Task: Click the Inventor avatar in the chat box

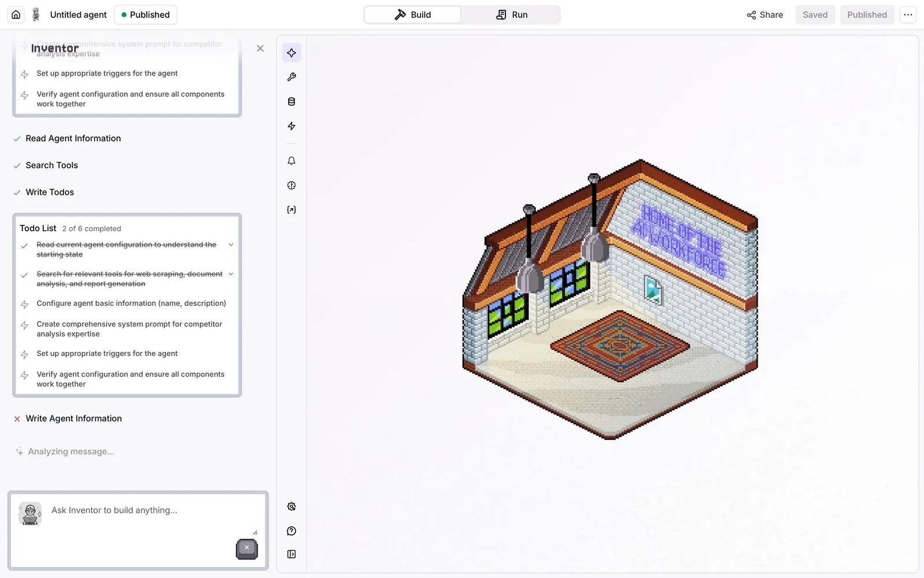Action: [x=30, y=513]
